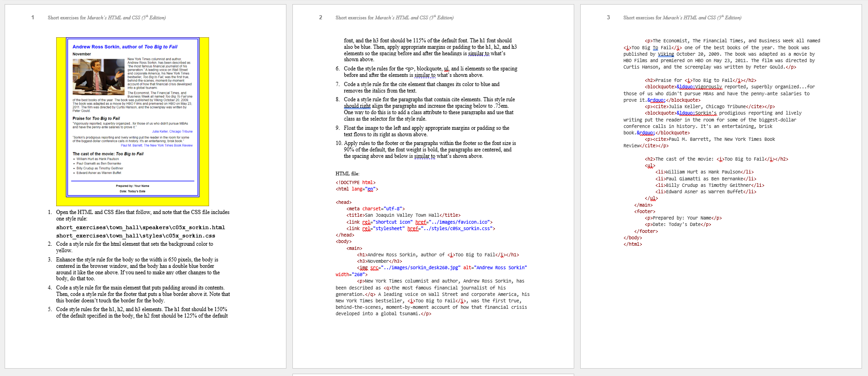Click the link line with "favicon.ico"
The height and width of the screenshot is (376, 868).
tap(419, 222)
